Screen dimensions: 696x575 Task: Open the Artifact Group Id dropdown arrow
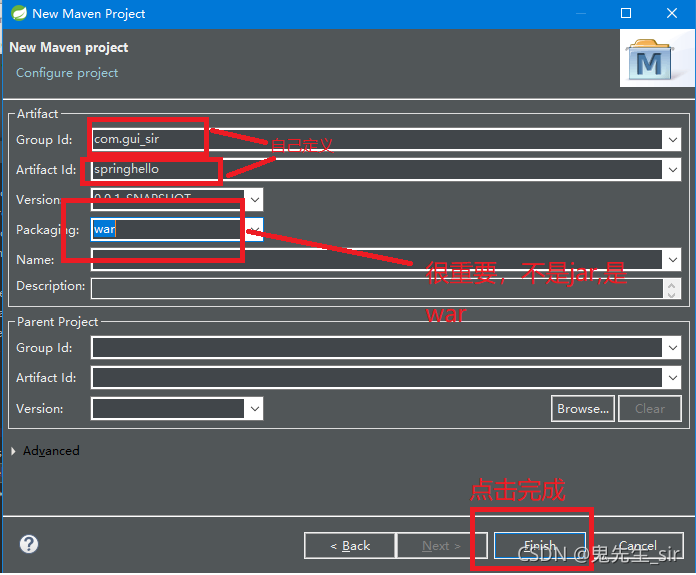click(x=672, y=140)
